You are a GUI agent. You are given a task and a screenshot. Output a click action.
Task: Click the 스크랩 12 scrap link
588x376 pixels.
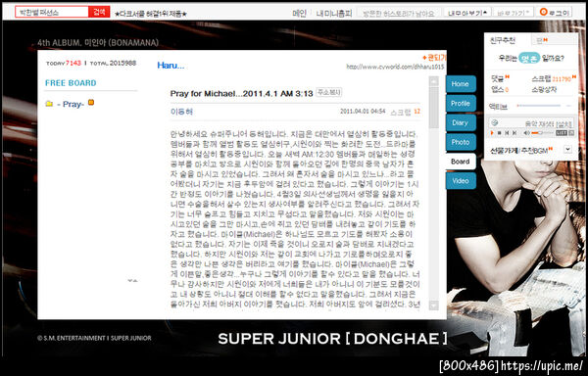[x=405, y=112]
